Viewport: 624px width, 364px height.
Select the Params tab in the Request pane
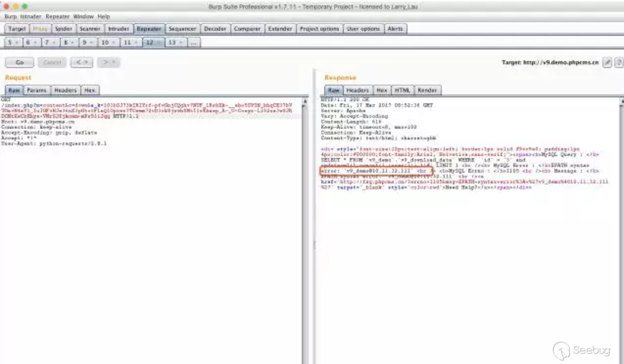(x=37, y=90)
